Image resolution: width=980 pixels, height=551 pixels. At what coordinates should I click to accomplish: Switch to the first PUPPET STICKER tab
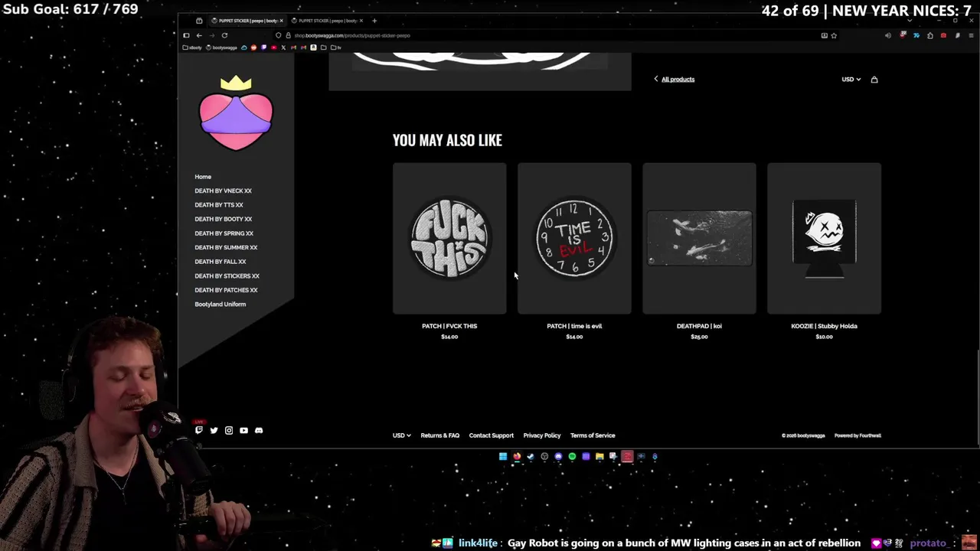click(x=247, y=21)
